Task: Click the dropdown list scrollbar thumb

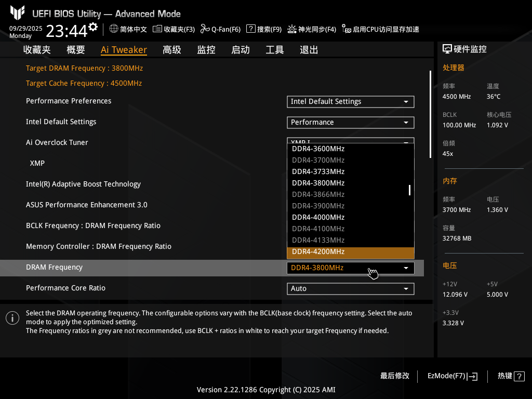Action: pos(409,190)
